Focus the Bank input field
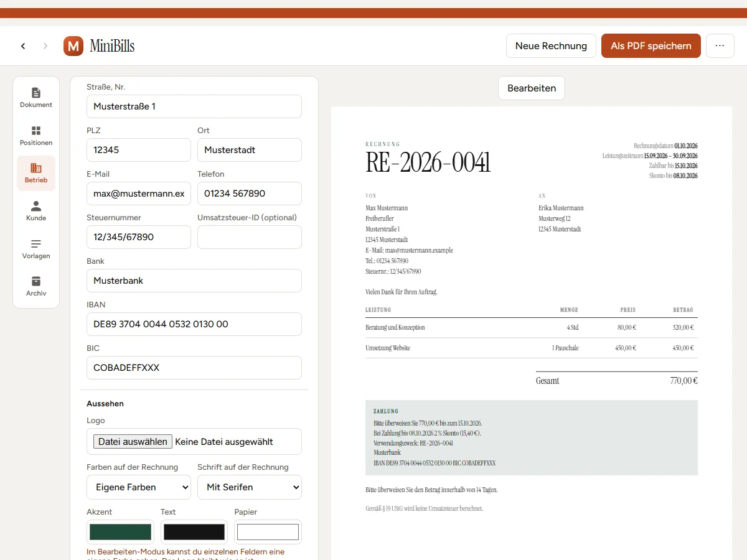This screenshot has width=747, height=560. click(x=194, y=281)
